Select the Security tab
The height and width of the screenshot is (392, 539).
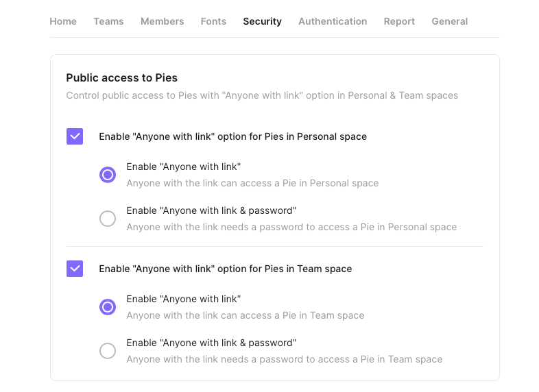pos(262,21)
